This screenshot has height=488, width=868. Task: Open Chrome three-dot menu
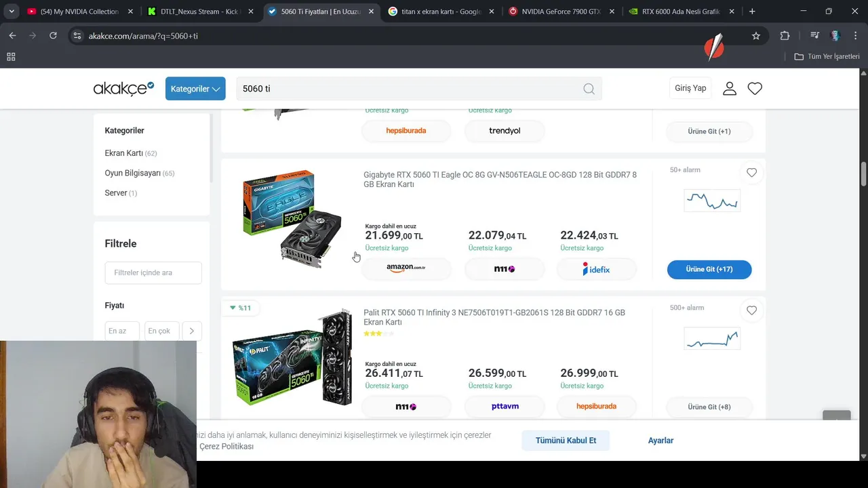tap(855, 35)
